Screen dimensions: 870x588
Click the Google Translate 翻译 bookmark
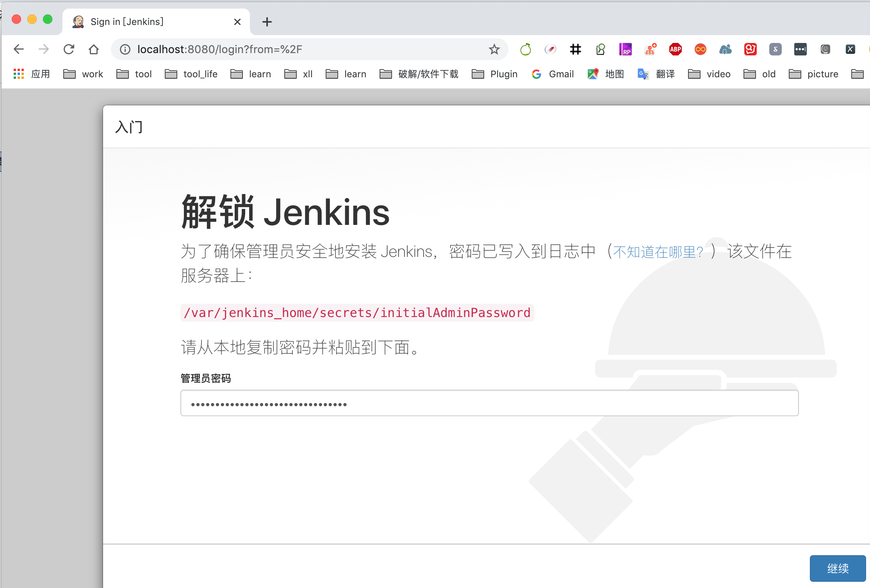click(x=656, y=74)
